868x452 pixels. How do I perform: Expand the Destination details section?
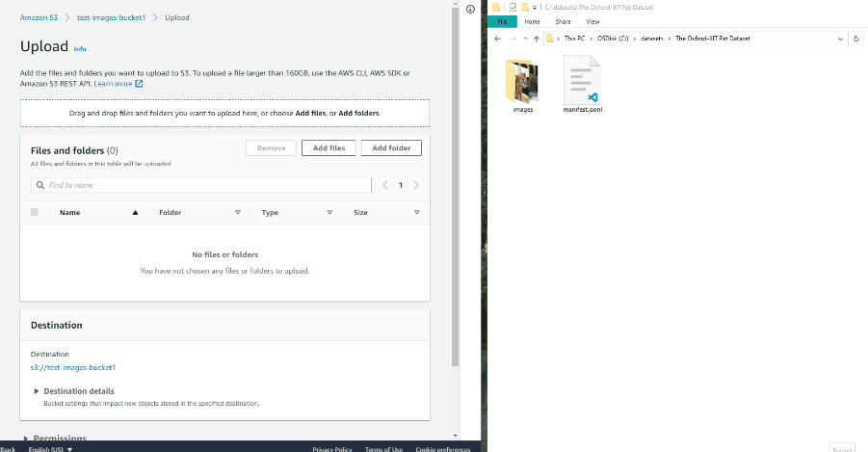pos(38,391)
